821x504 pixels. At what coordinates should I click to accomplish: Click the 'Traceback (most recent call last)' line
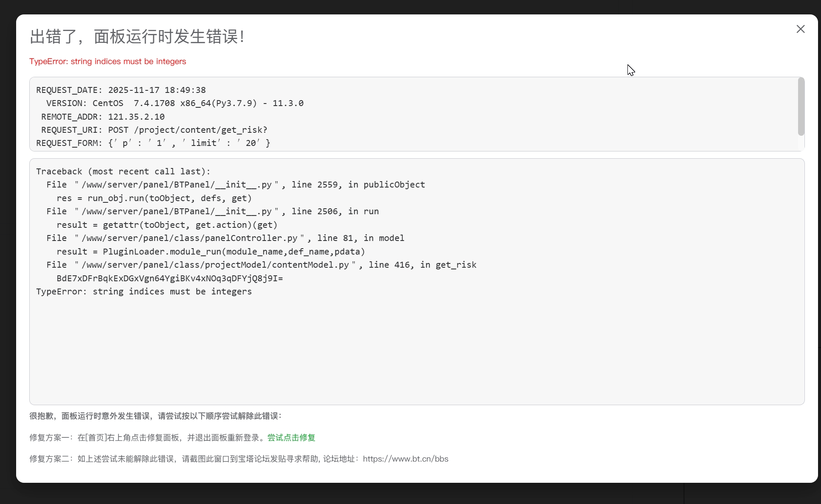coord(123,171)
